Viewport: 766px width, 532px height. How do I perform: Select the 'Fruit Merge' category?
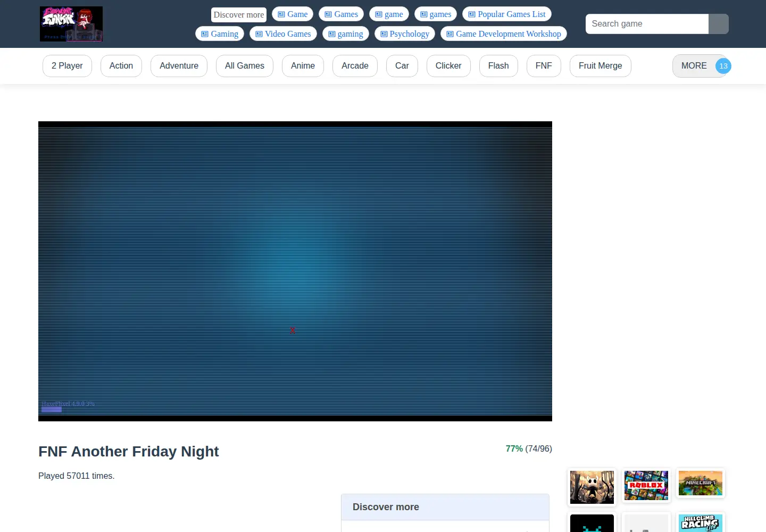[600, 66]
